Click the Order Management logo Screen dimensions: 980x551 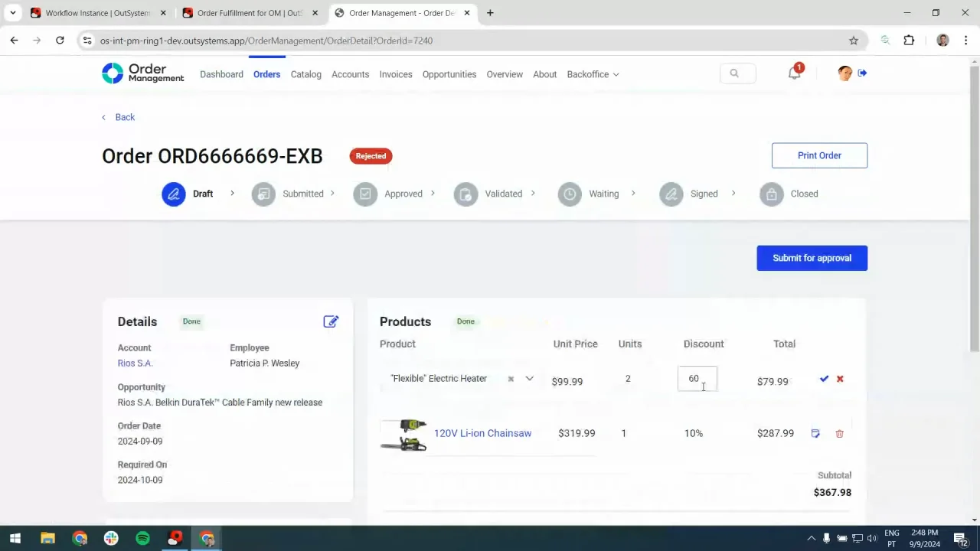point(143,73)
